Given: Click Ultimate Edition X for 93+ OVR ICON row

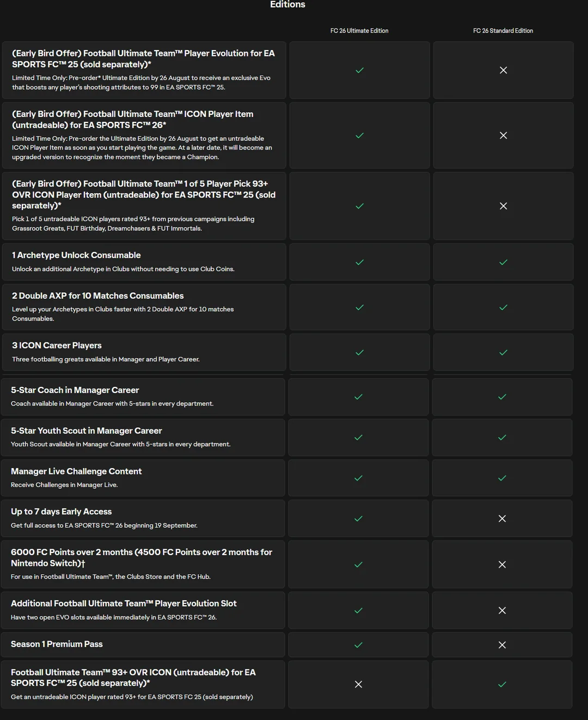Looking at the screenshot, I should coord(358,684).
